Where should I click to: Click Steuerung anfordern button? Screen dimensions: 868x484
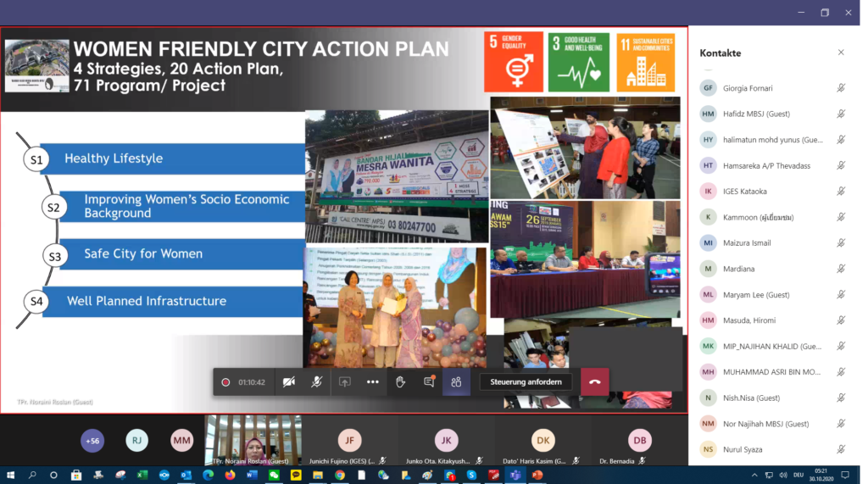pos(526,382)
